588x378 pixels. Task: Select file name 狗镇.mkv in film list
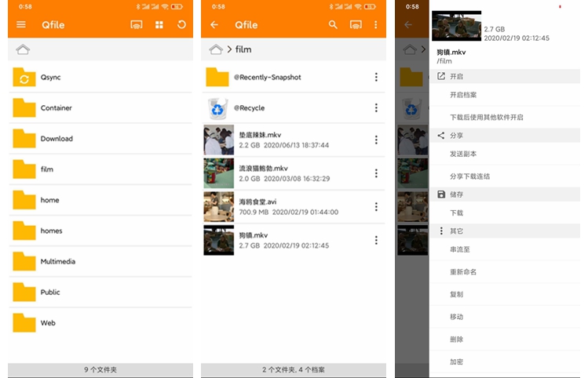coord(254,235)
